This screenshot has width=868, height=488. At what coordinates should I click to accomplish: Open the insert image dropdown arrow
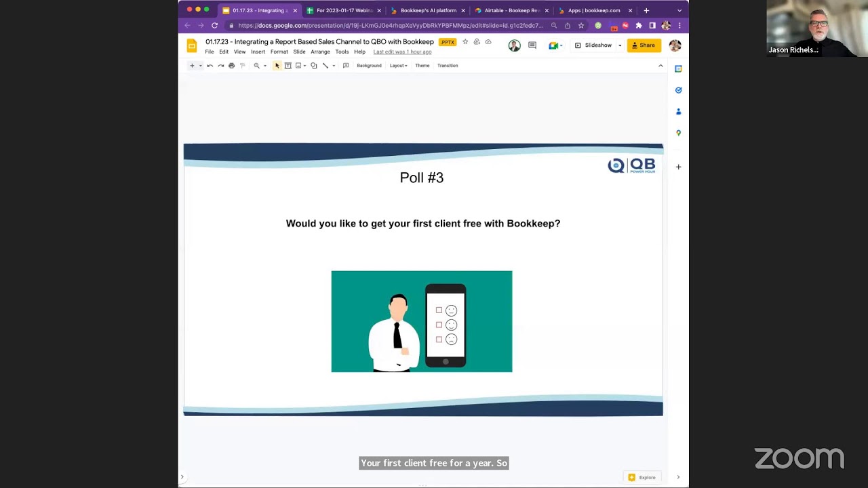[305, 66]
